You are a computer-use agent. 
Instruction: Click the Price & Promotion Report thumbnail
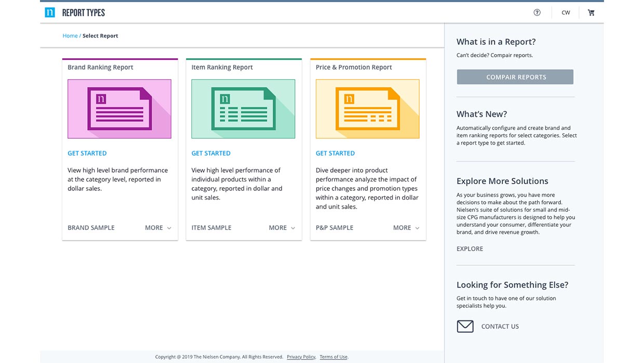tap(367, 109)
